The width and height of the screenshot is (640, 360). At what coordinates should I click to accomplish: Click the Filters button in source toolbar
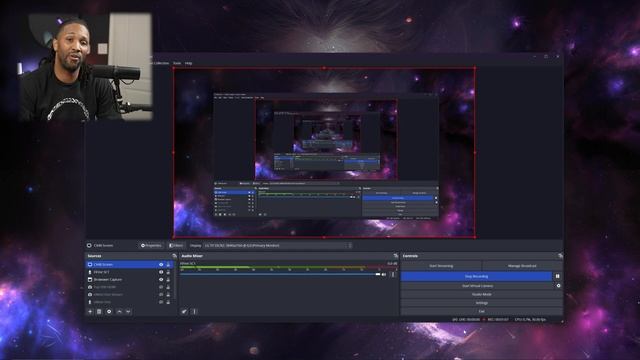tap(176, 245)
